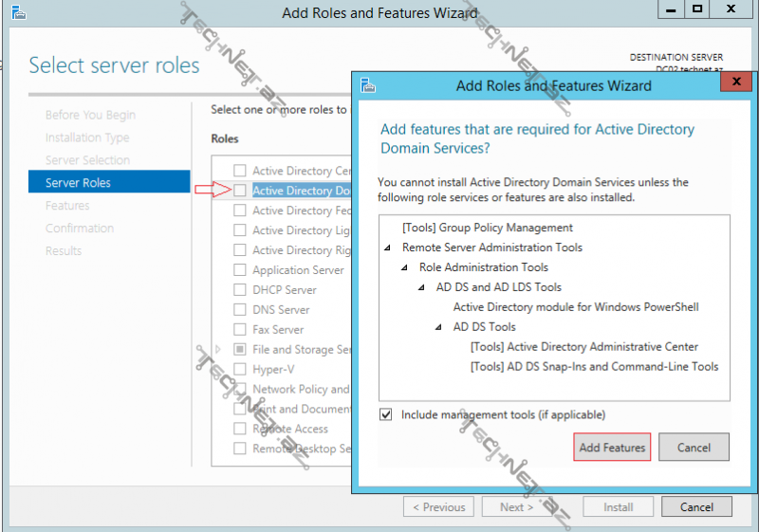Select Group Policy Management tools entry

[488, 228]
